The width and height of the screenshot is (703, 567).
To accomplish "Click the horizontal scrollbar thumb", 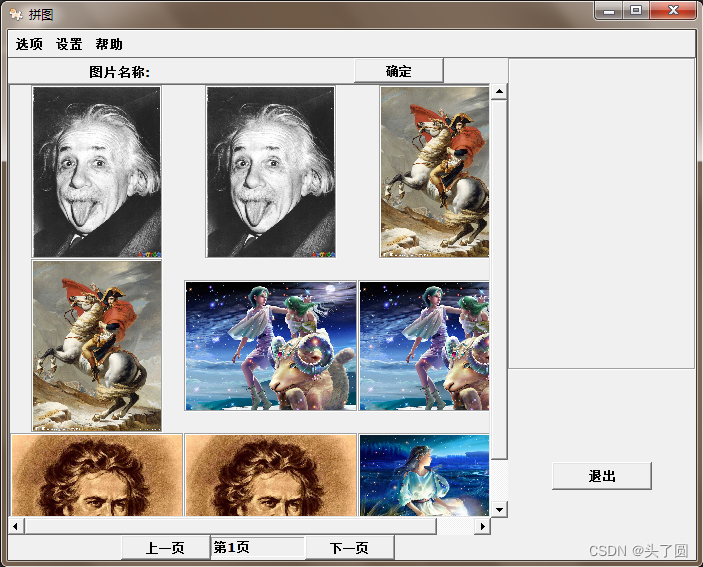I will point(231,526).
